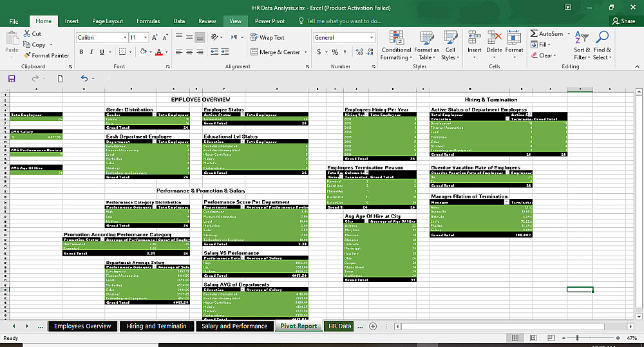Toggle Align Left horizontal alignment
Viewport: 644px width, 347px height.
tap(179, 52)
